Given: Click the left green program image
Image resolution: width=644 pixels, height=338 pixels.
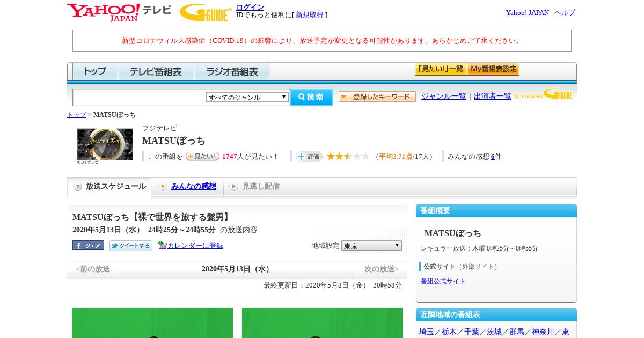Looking at the screenshot, I should point(152,323).
